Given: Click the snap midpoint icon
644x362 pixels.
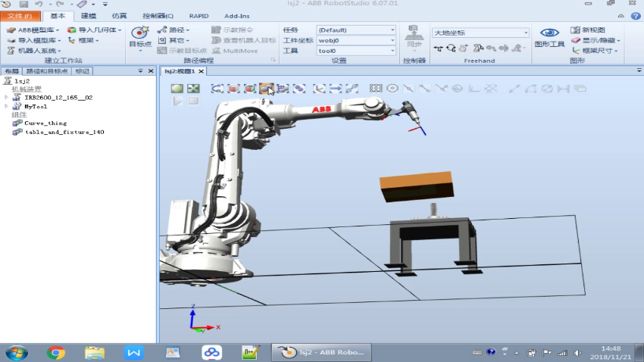Looking at the screenshot, I should [408, 89].
